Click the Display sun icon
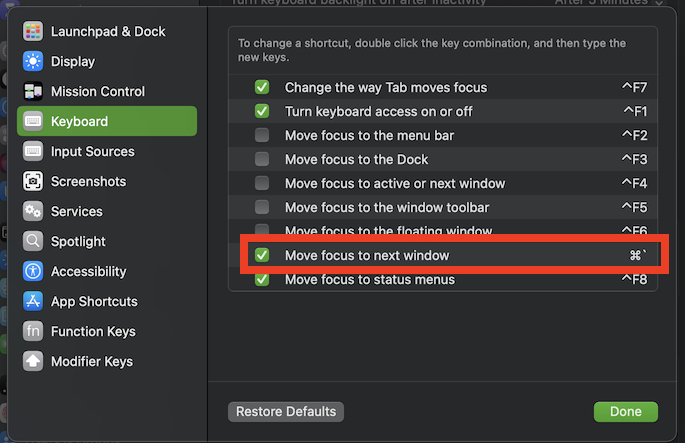 pos(33,61)
